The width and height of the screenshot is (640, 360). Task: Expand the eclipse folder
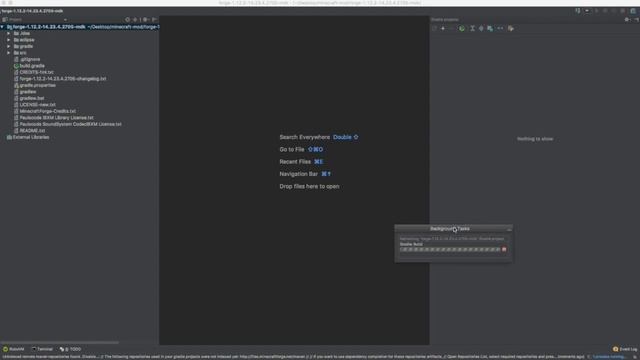[9, 40]
